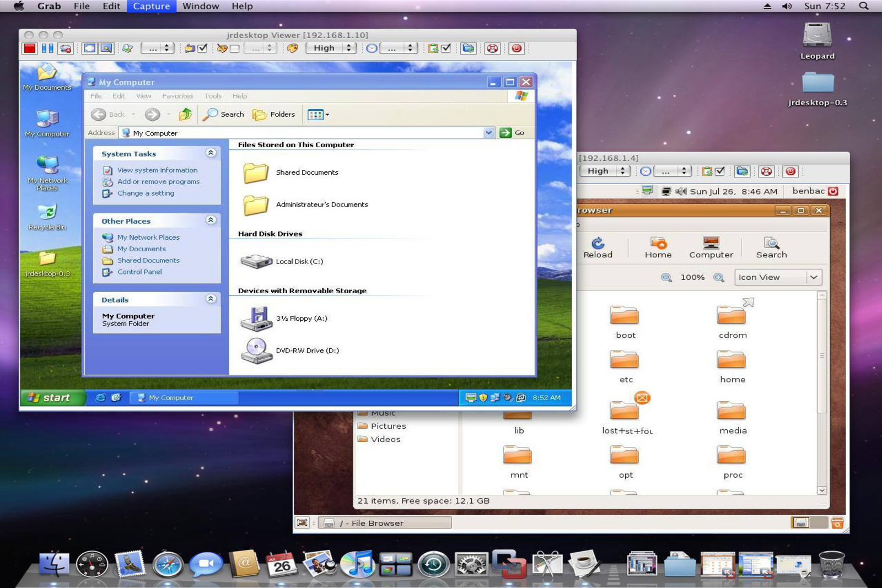Click Recycle Bin icon on XP desktop
This screenshot has height=588, width=882.
(x=47, y=212)
